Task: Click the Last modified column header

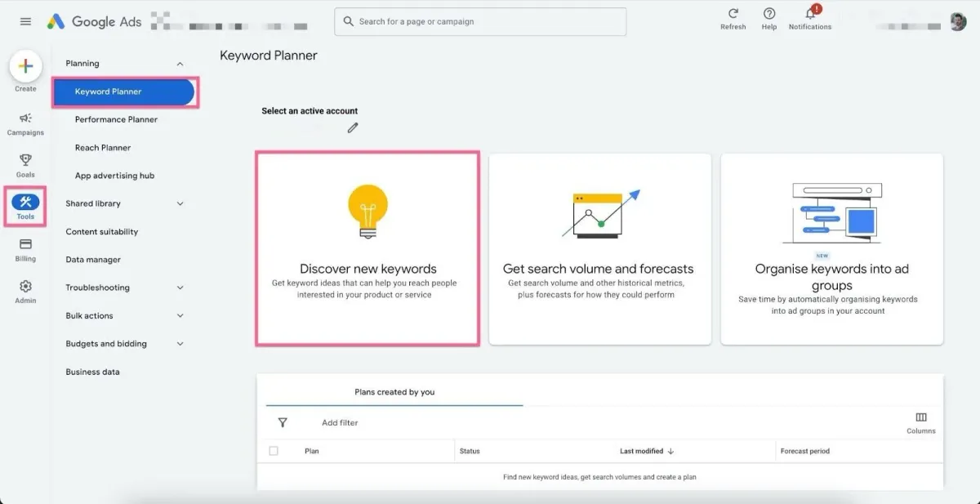Action: (641, 451)
